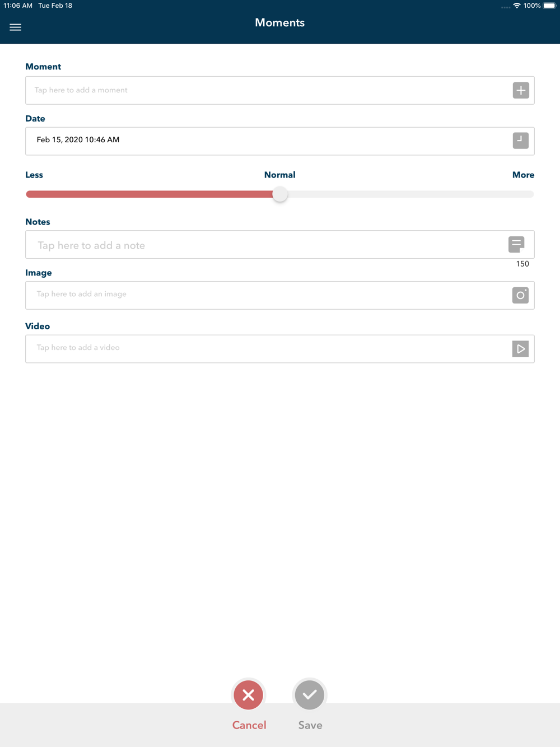Click the Save text label
560x747 pixels.
[310, 725]
